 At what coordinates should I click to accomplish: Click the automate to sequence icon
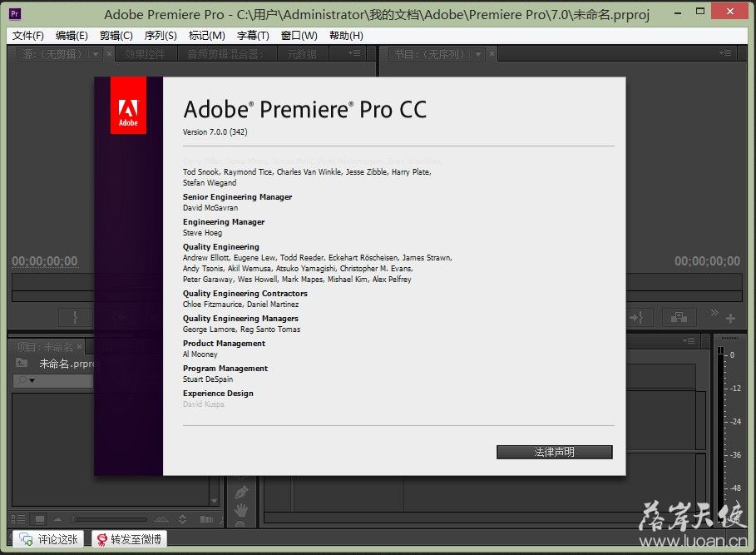tap(206, 519)
